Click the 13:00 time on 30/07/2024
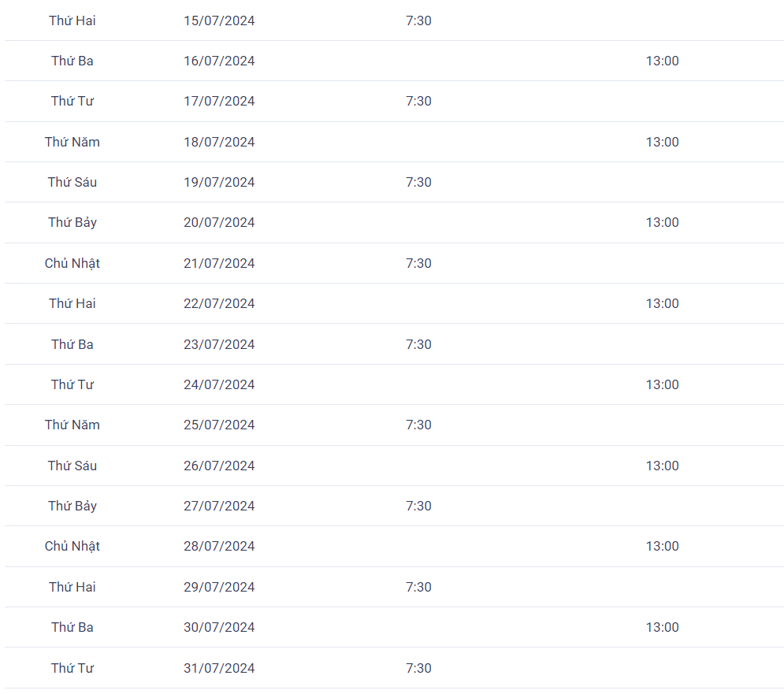The height and width of the screenshot is (694, 784). (x=662, y=628)
